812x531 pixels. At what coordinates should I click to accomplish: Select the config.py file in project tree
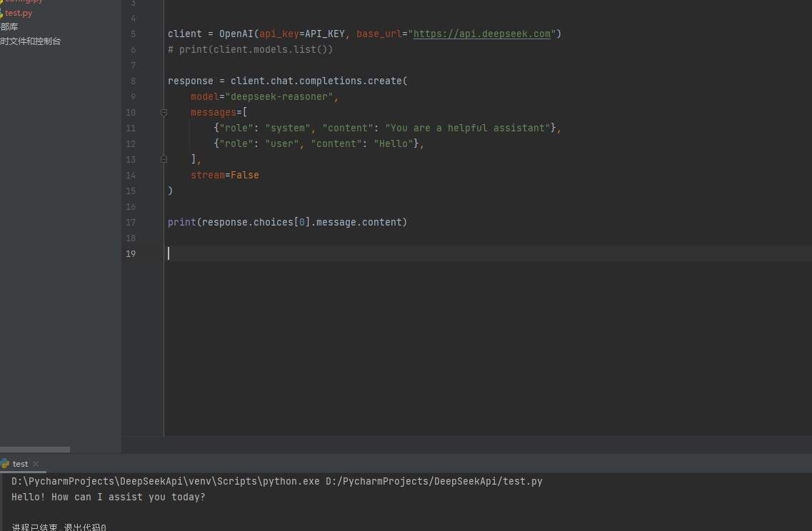pos(21,1)
